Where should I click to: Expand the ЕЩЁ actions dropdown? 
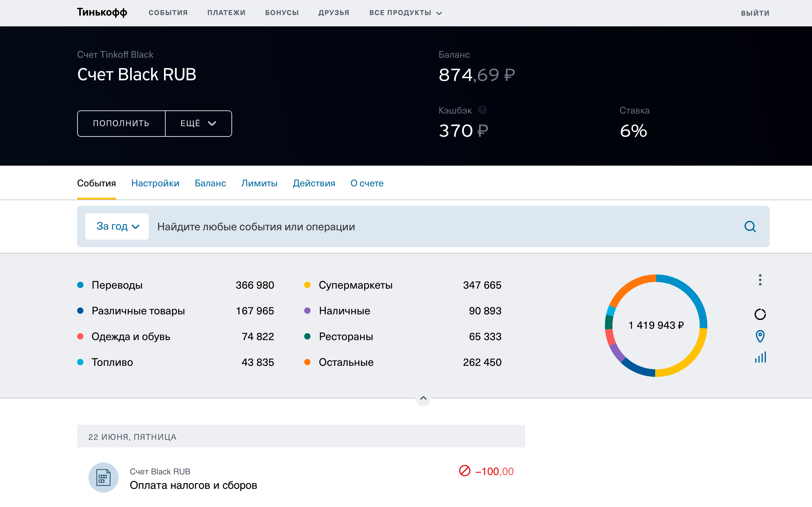pos(199,123)
